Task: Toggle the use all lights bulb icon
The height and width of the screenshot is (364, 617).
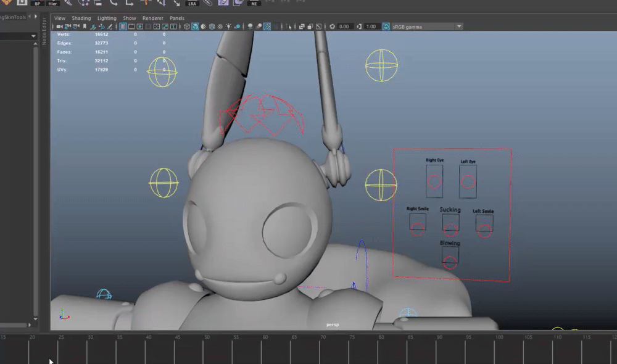Action: point(229,27)
